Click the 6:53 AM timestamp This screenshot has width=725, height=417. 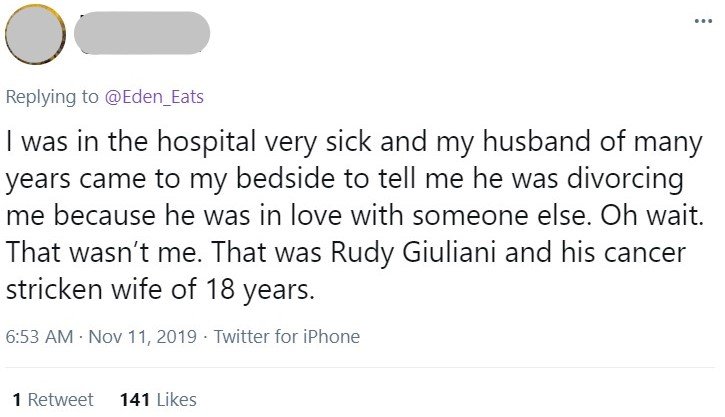click(x=38, y=337)
